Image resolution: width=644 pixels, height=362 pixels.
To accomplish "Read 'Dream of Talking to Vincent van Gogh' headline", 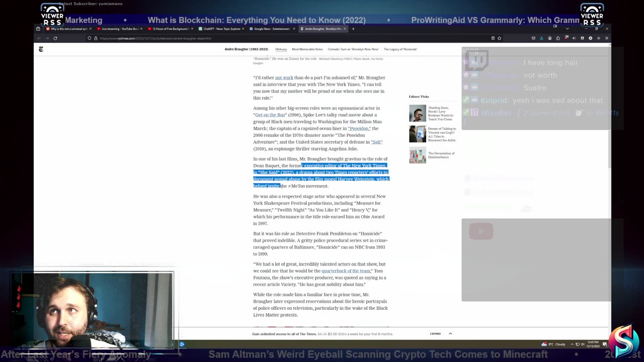I will tap(442, 134).
